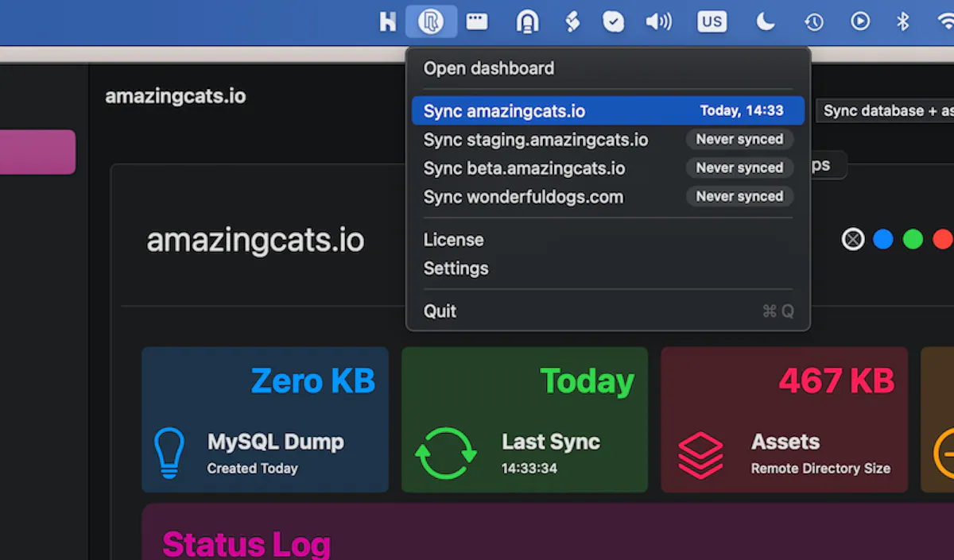Open the US input source menu
Screen dimensions: 954x560
[x=712, y=21]
